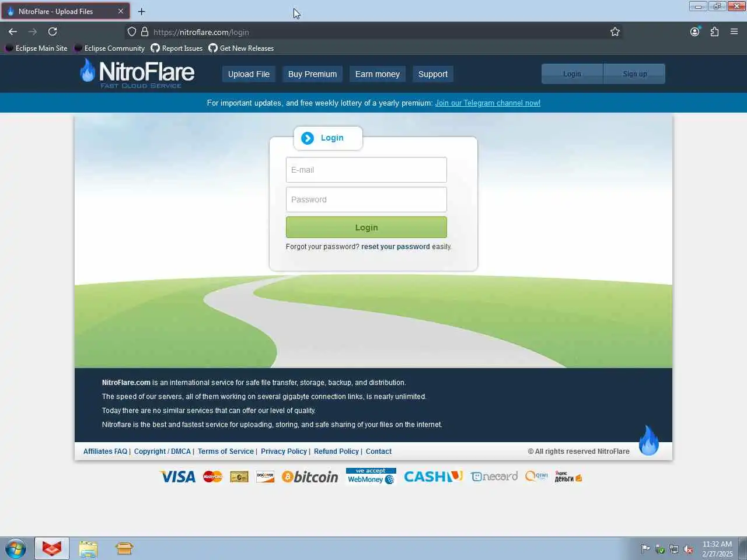Viewport: 747px width, 560px height.
Task: Click the gold card payment logo
Action: coord(239,477)
